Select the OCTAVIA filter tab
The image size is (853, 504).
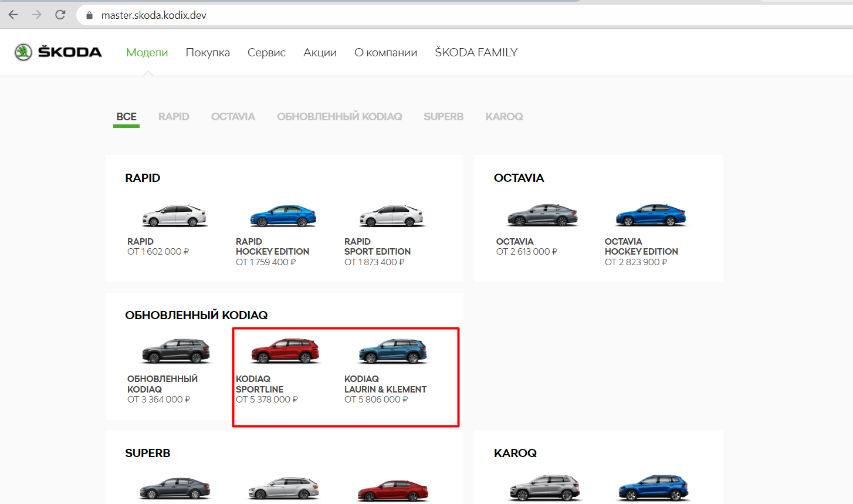[x=233, y=117]
